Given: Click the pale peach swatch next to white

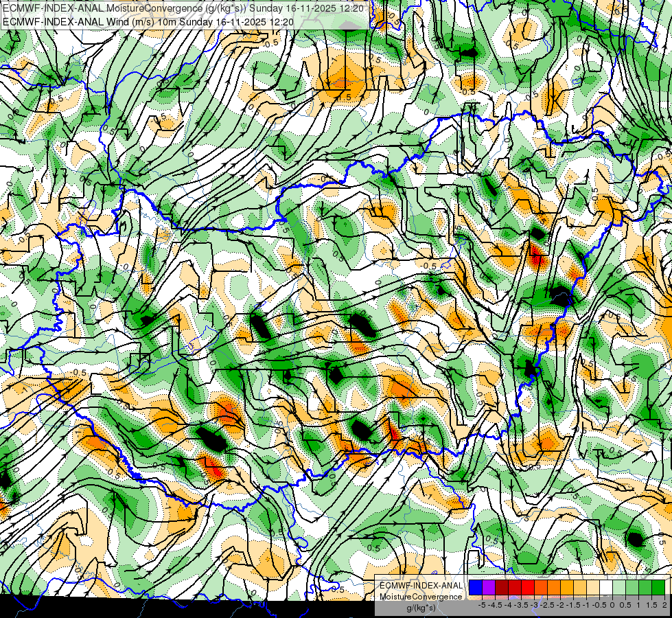Looking at the screenshot, I should [x=593, y=587].
